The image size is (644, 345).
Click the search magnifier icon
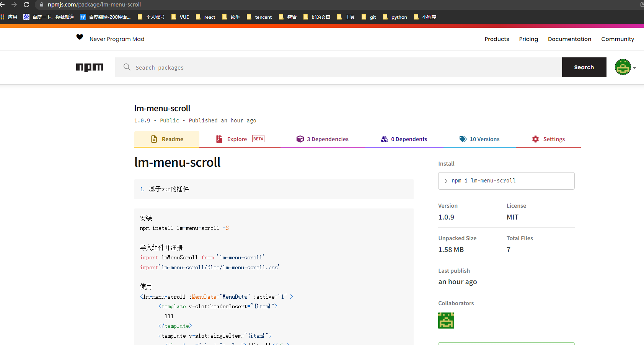(127, 67)
